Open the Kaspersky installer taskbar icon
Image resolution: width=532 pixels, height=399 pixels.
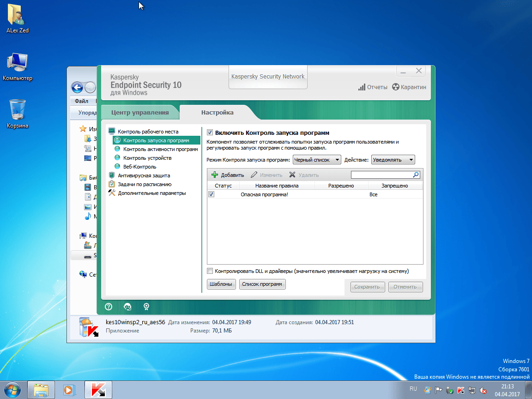[x=98, y=390]
